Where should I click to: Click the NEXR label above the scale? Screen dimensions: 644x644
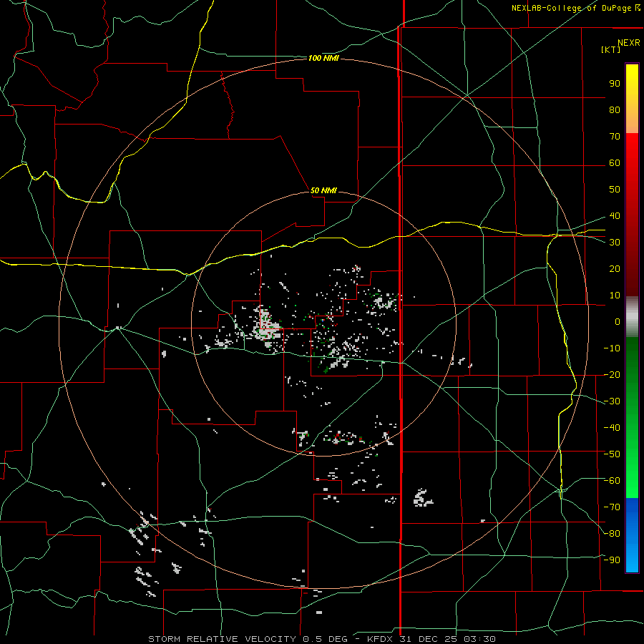[629, 43]
